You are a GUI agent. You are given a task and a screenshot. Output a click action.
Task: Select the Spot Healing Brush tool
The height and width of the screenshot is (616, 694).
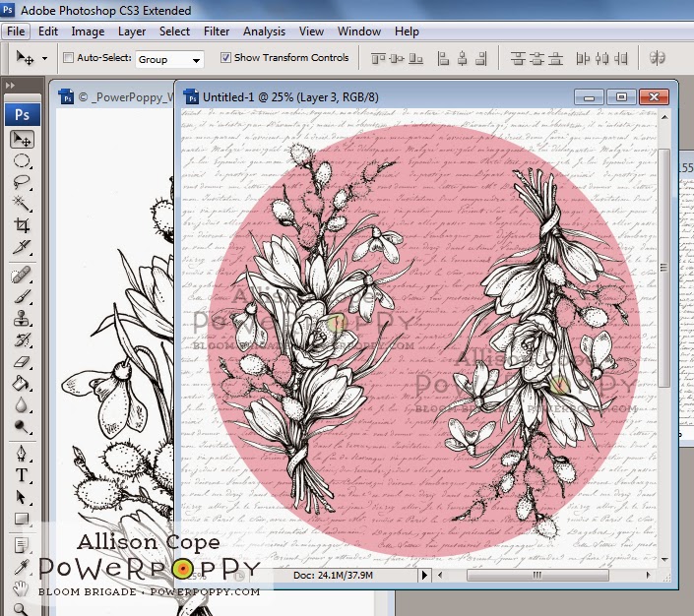tap(22, 276)
